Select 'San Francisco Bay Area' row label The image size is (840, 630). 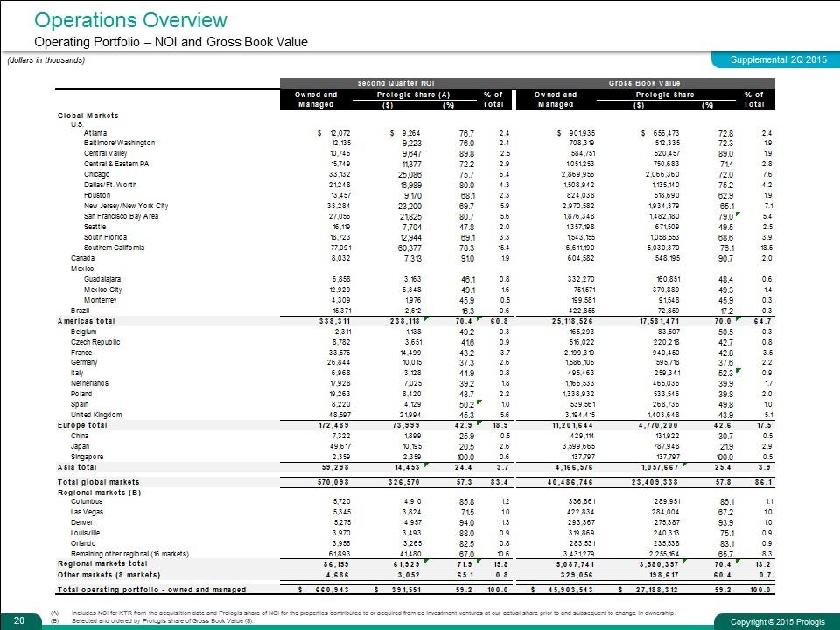pos(121,216)
